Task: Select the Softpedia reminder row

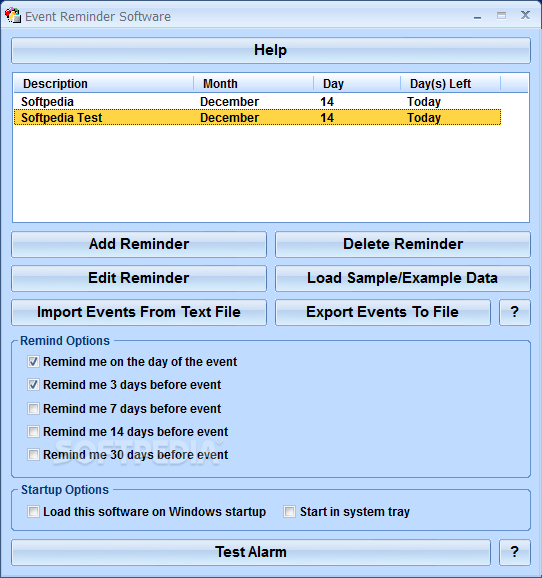Action: point(257,102)
